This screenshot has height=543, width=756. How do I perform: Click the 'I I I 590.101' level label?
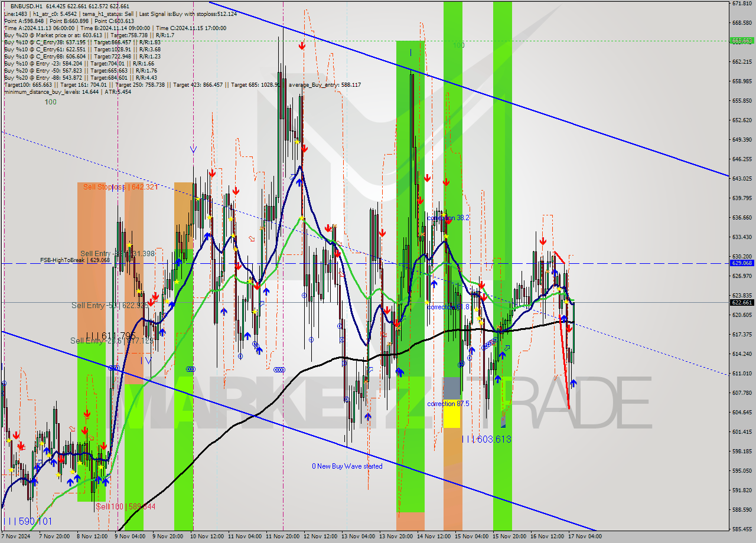click(x=28, y=521)
